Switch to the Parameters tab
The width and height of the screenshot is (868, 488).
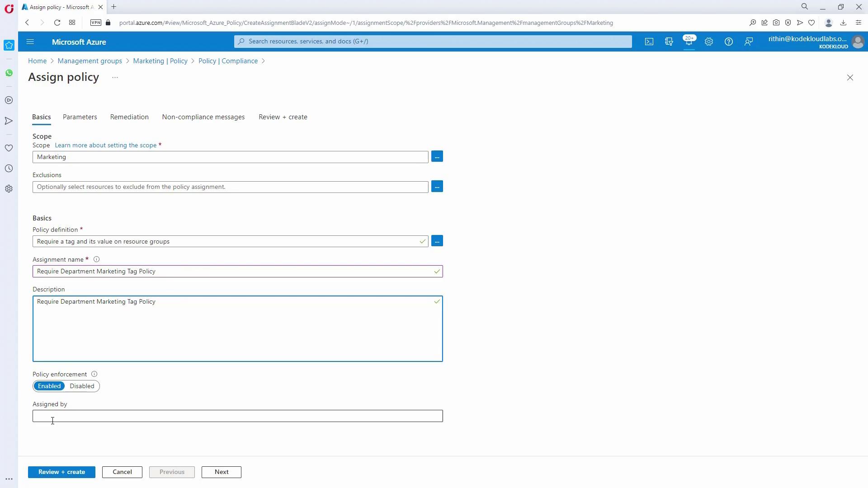tap(80, 117)
